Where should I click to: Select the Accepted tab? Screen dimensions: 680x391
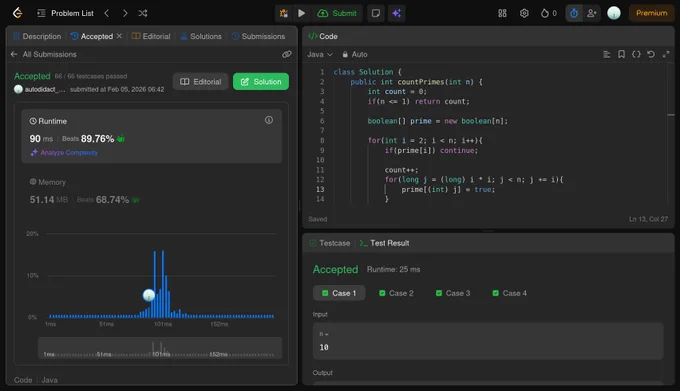click(92, 36)
